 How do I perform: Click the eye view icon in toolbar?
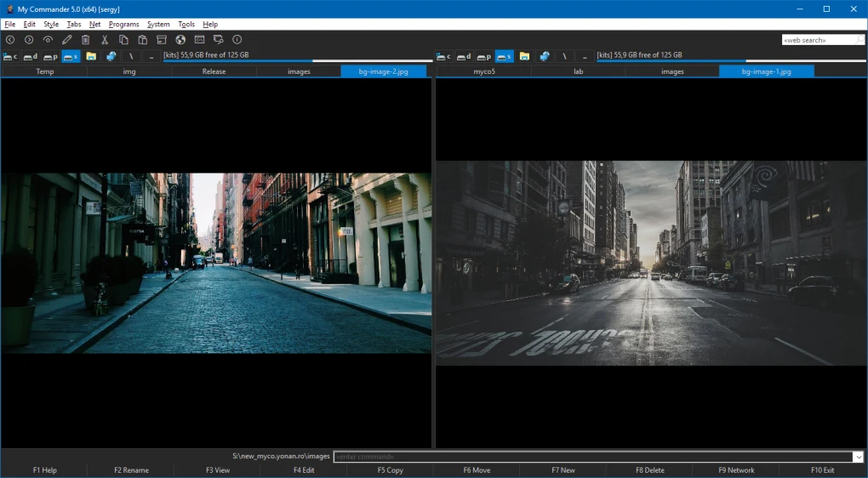point(48,40)
